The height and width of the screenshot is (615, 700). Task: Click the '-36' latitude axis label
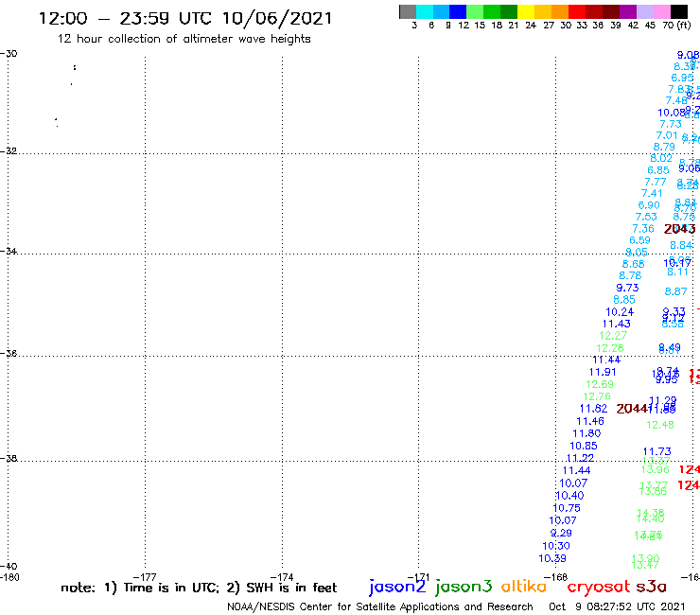9,353
